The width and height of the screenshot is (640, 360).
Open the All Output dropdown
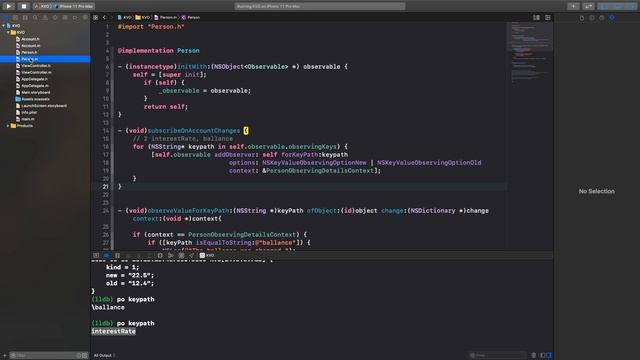[104, 356]
